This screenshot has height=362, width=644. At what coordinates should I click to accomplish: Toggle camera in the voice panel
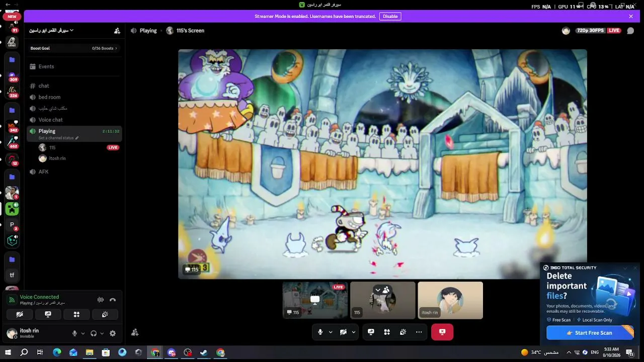[20, 314]
